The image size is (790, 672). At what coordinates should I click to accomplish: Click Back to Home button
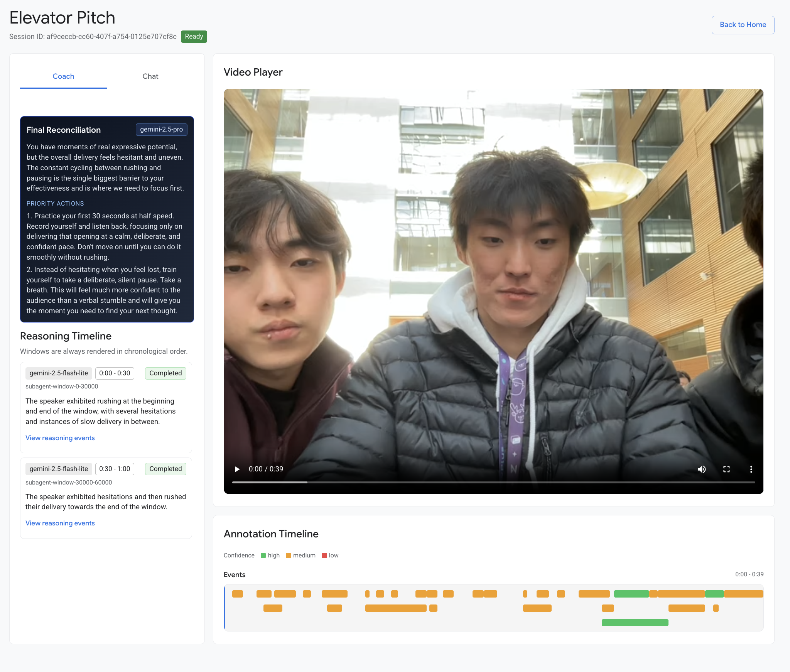tap(743, 25)
